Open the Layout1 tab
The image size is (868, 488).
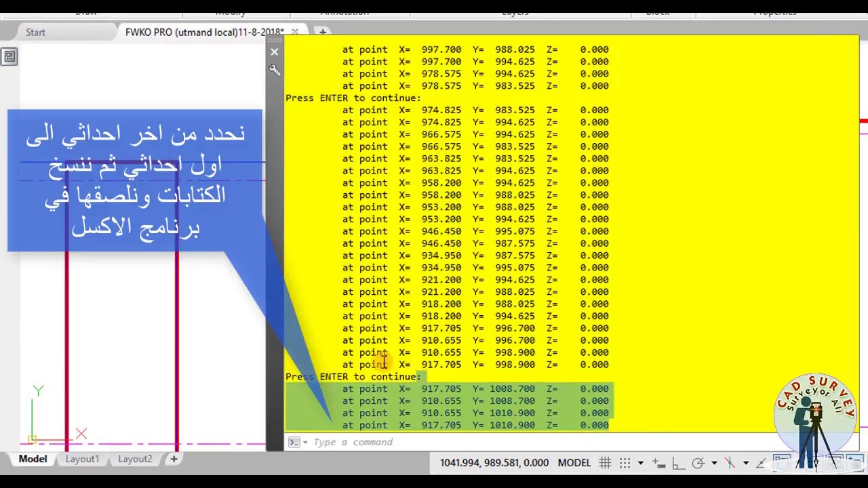[x=82, y=459]
